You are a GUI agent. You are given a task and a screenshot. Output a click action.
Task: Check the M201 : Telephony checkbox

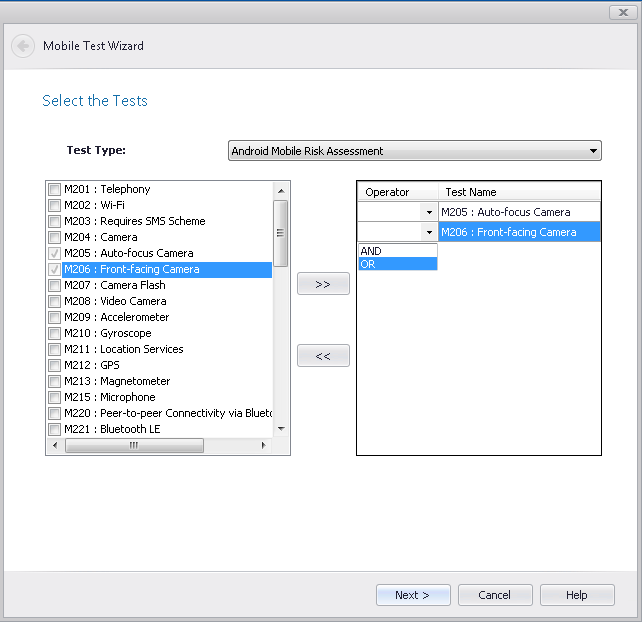click(x=54, y=190)
